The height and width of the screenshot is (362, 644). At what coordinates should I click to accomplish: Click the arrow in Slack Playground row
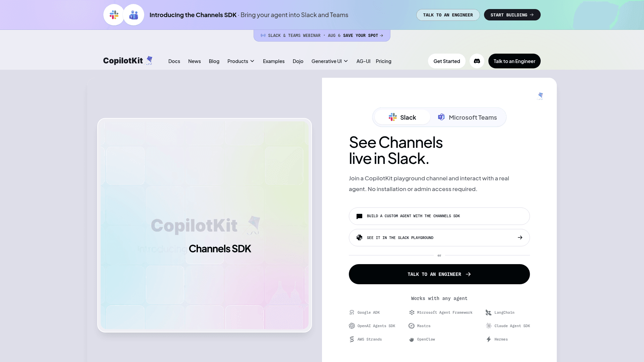tap(520, 238)
